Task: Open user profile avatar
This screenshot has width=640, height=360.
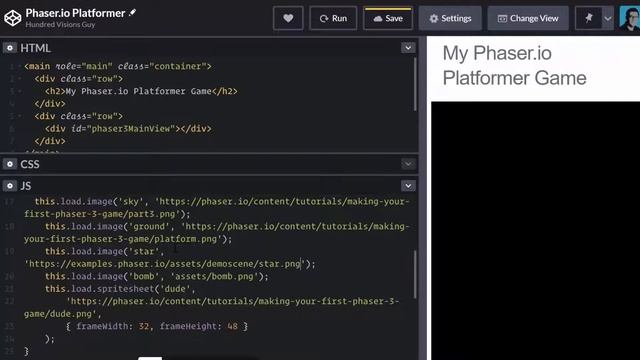Action: coord(629,18)
